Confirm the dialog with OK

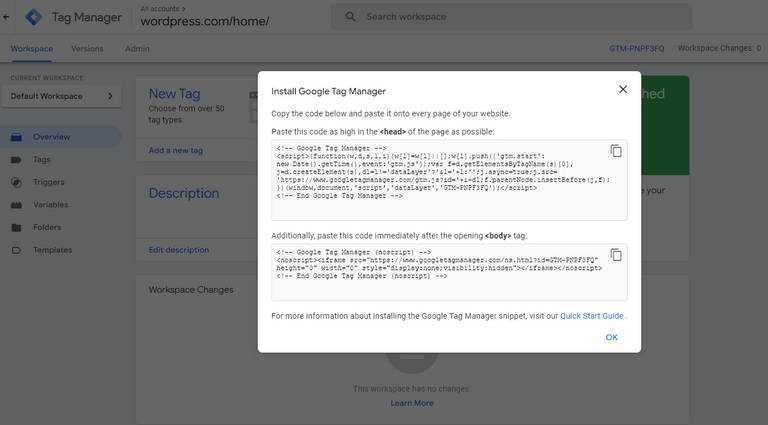(611, 337)
